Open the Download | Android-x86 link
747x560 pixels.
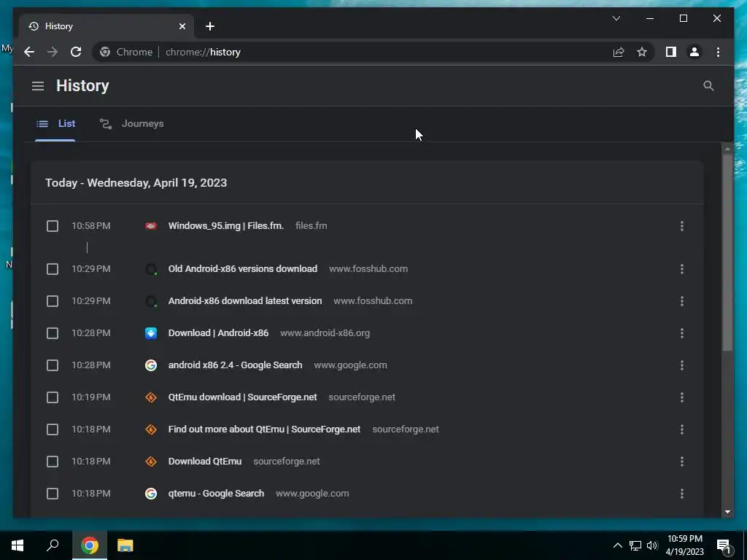(x=218, y=332)
